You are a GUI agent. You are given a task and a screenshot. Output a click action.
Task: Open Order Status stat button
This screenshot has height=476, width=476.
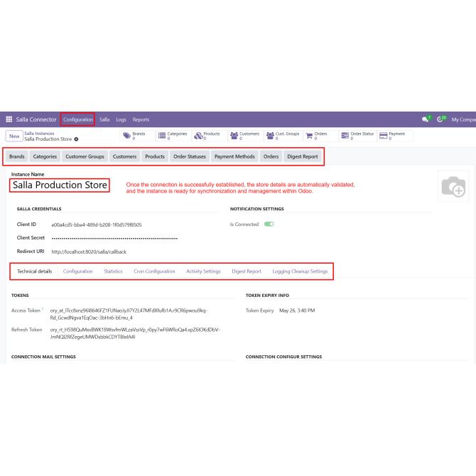358,136
